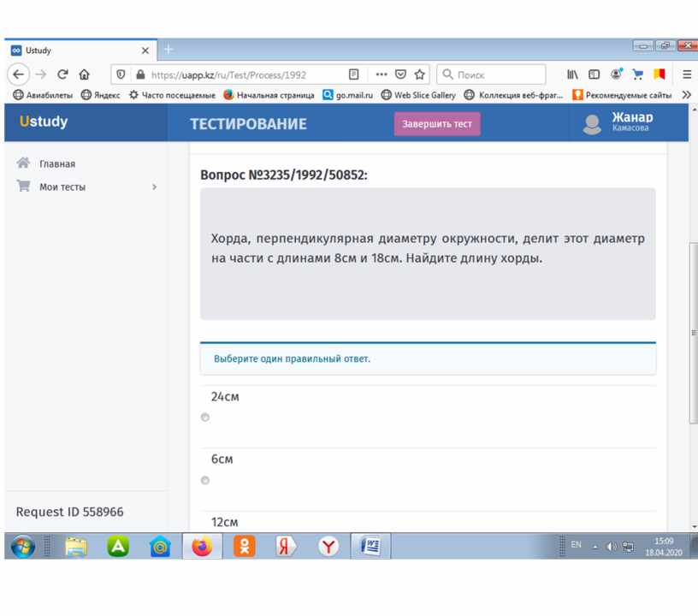
Task: Click the Ustudy logo
Action: click(x=44, y=121)
